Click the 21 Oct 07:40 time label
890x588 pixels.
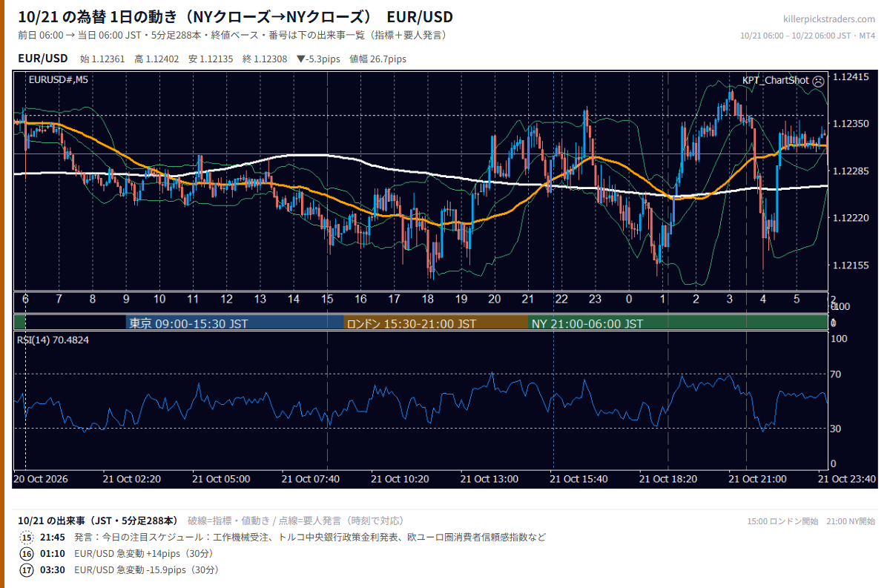coord(311,479)
